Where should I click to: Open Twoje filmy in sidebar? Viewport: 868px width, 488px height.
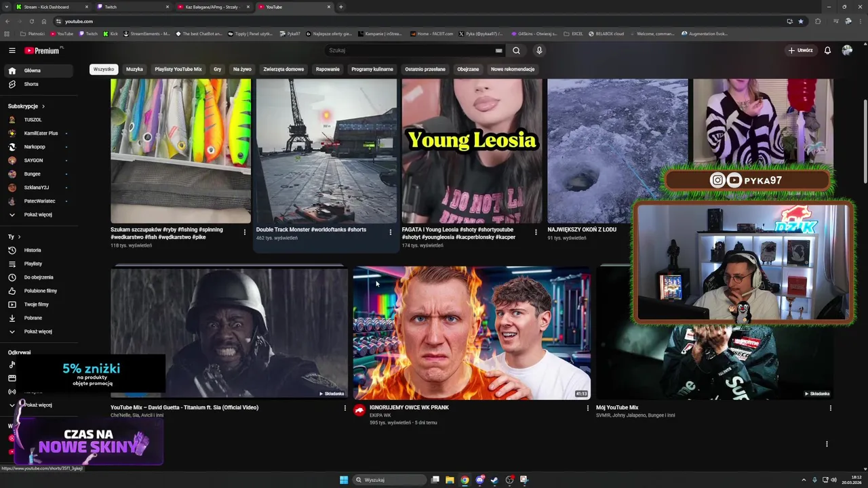click(x=38, y=304)
